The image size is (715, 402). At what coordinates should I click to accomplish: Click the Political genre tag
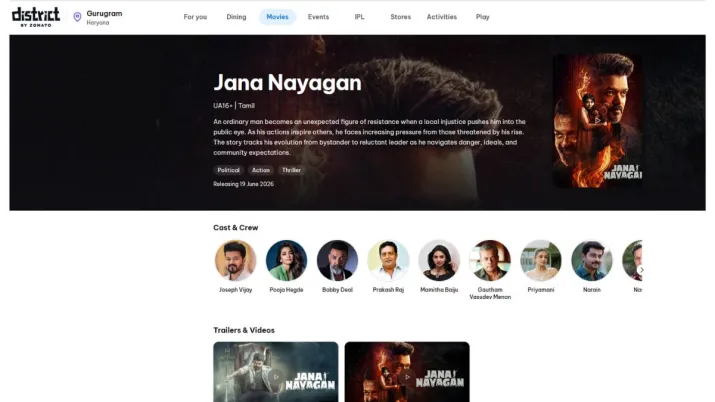(228, 170)
